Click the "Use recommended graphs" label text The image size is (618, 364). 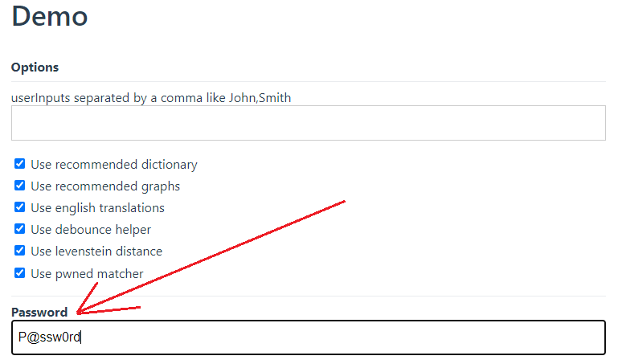click(105, 186)
